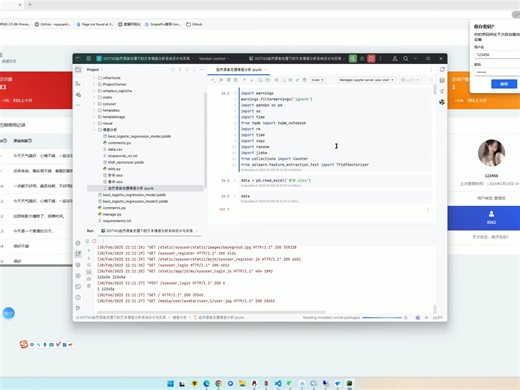Open the Git tool window icon at bottom left
This screenshot has width=520, height=390.
click(78, 308)
